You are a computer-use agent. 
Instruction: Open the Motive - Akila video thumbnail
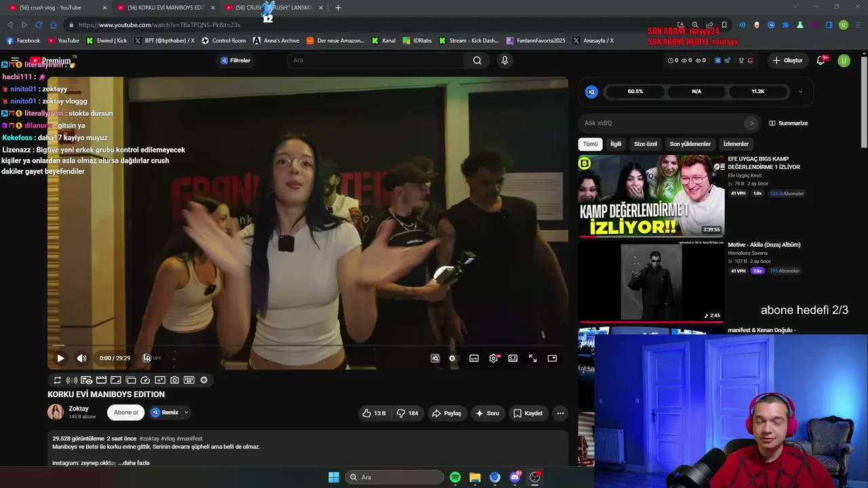[651, 281]
